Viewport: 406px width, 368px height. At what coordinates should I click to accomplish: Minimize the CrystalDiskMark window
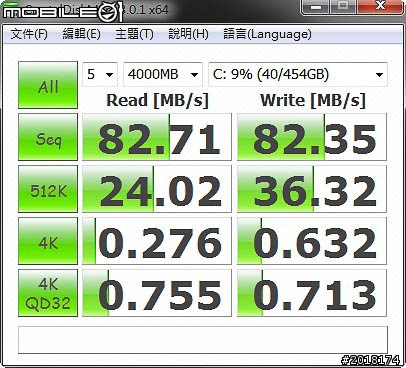pyautogui.click(x=315, y=7)
